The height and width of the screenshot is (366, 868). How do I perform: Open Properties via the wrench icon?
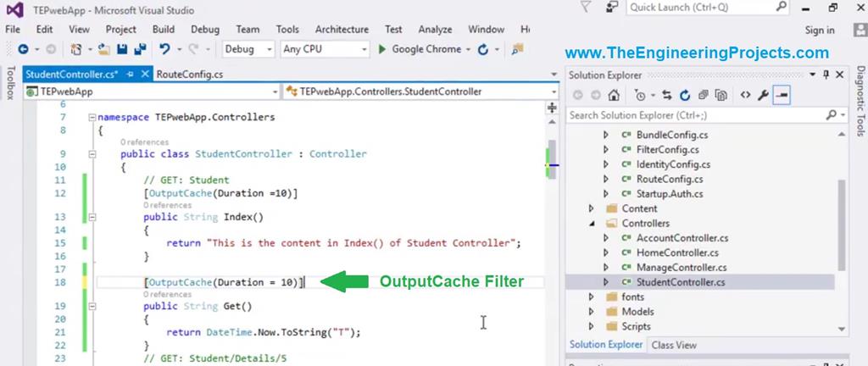pos(763,95)
